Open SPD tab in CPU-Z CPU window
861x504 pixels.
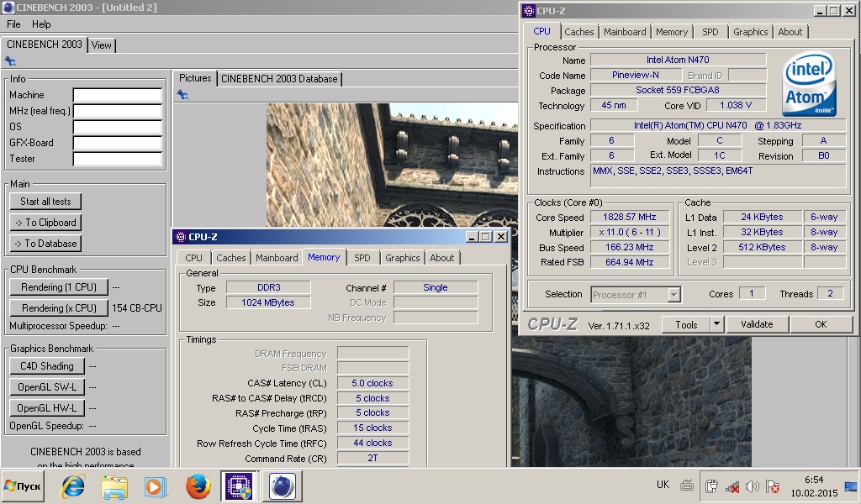click(x=710, y=32)
